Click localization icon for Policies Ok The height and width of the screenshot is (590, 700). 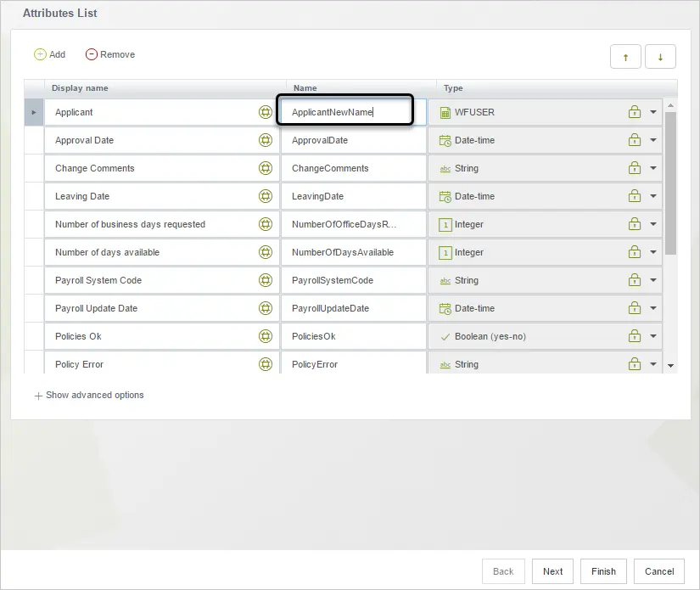266,336
